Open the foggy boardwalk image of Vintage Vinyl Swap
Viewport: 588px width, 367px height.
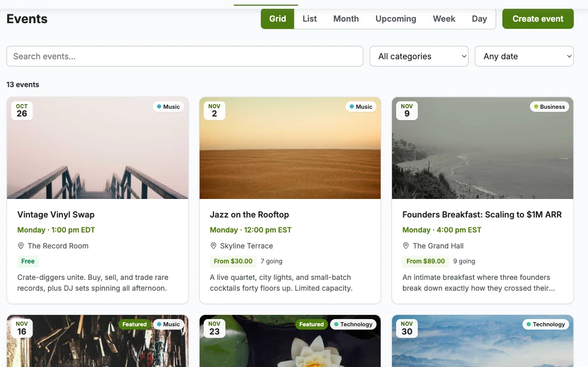pos(97,148)
